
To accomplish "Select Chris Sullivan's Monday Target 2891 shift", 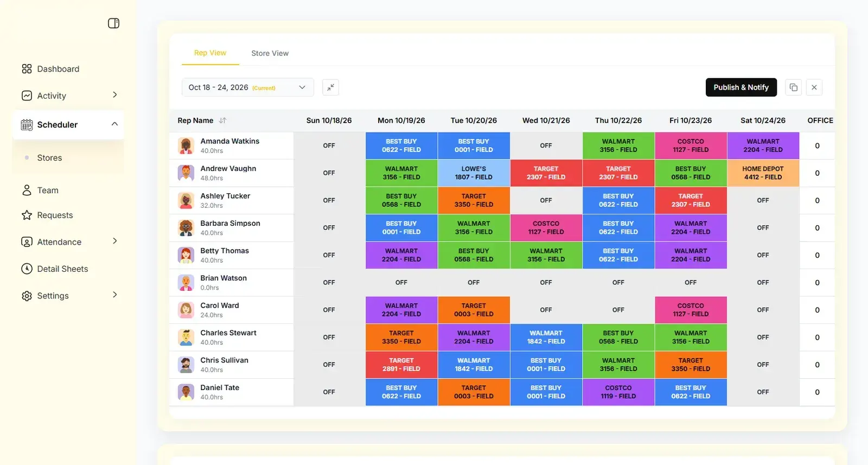I will pos(401,365).
